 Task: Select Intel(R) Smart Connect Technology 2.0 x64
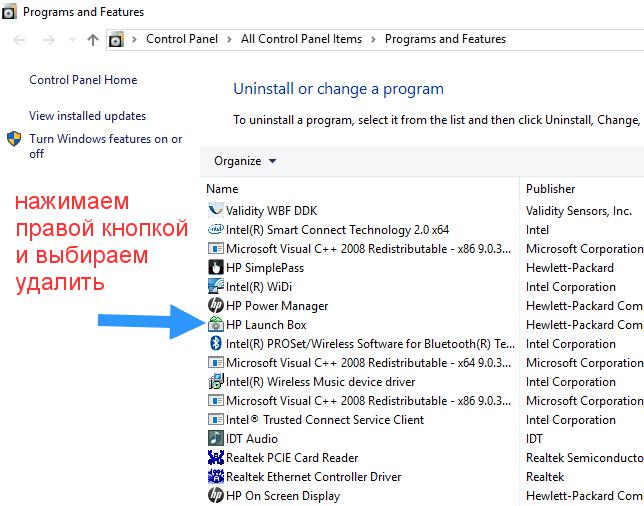point(338,230)
